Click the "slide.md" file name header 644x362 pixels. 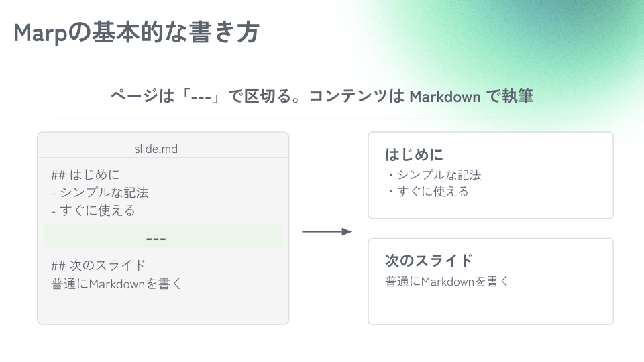[x=156, y=149]
